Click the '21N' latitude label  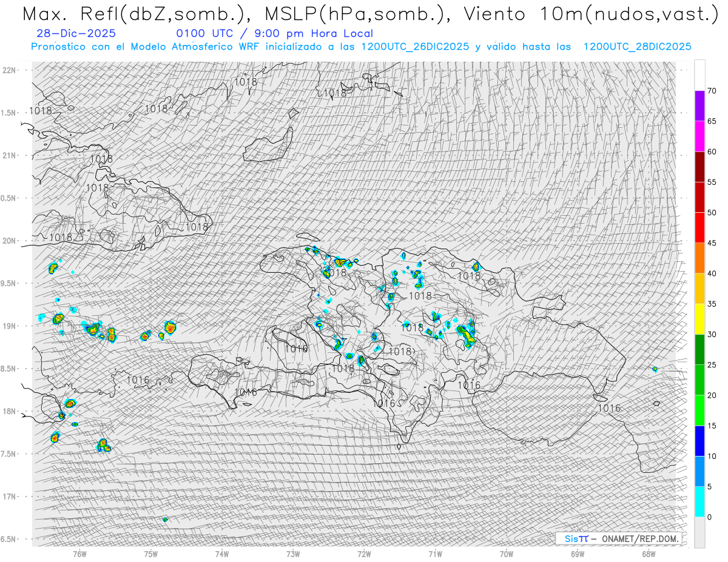(x=10, y=155)
